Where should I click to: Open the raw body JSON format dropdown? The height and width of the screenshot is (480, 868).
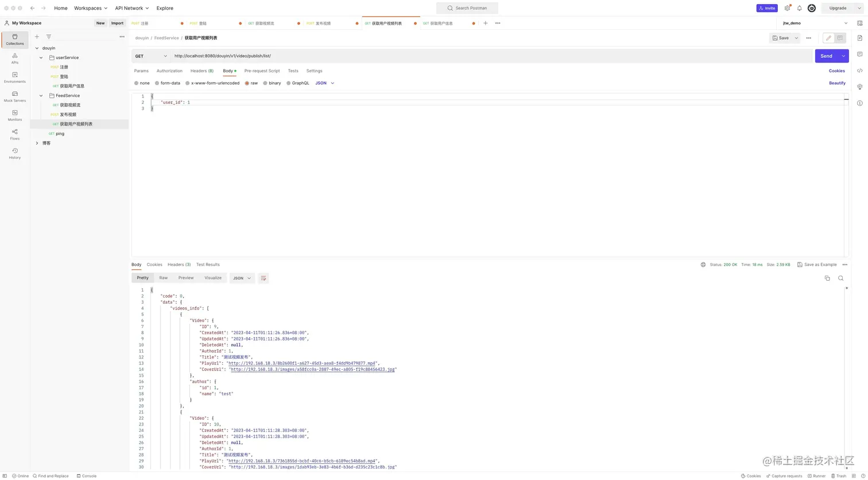point(325,83)
